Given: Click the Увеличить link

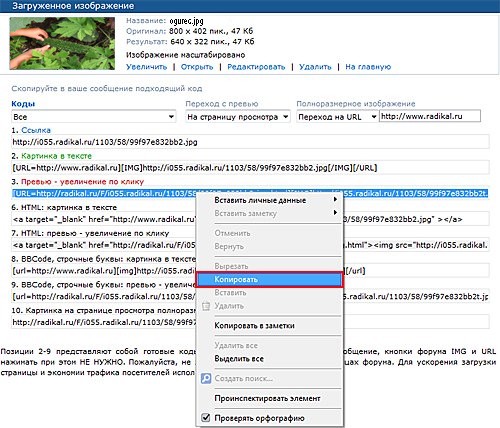Looking at the screenshot, I should pos(147,67).
